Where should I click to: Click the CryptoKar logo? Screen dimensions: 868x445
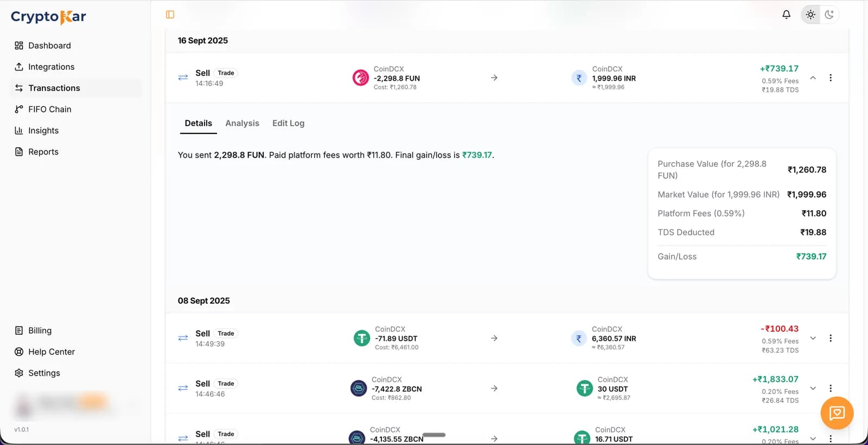pos(48,17)
